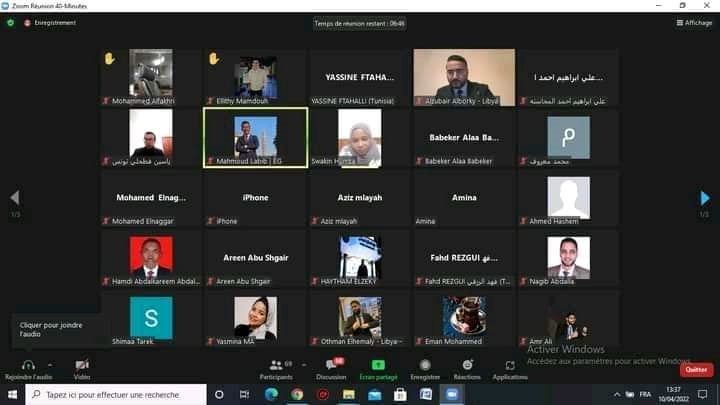The height and width of the screenshot is (405, 720).
Task: Start recording with Enregistrer button
Action: [425, 365]
